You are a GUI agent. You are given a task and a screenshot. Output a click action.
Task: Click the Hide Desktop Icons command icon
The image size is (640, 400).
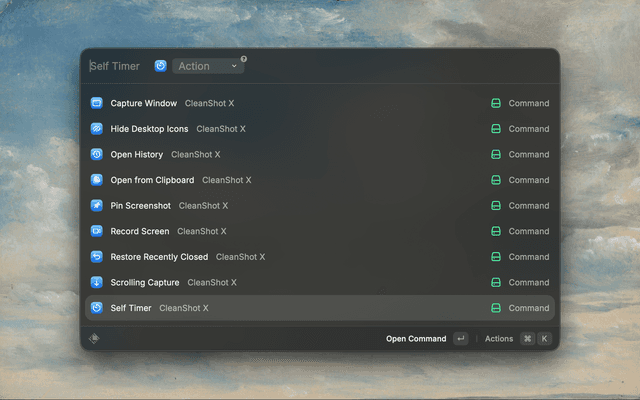[97, 129]
